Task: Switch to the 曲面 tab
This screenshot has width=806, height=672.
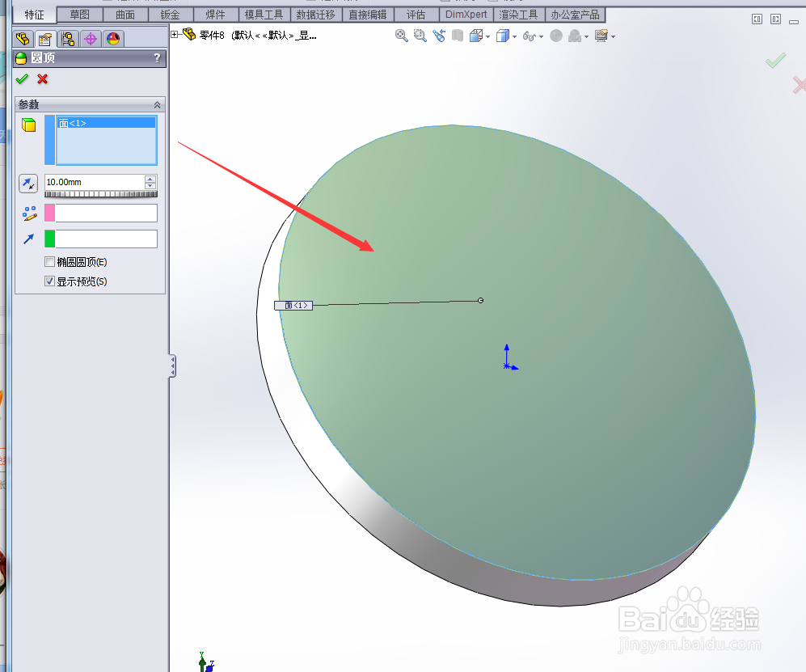Action: [125, 15]
